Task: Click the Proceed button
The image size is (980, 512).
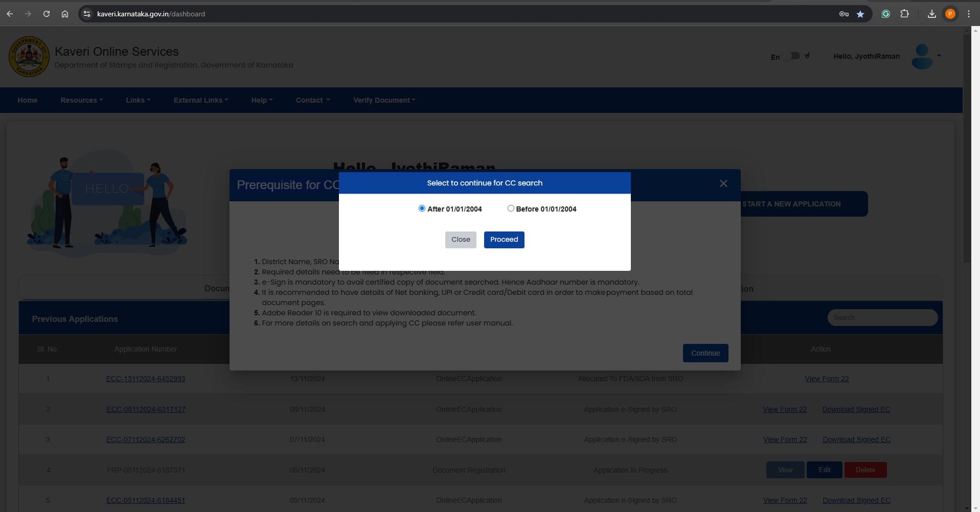Action: point(504,240)
